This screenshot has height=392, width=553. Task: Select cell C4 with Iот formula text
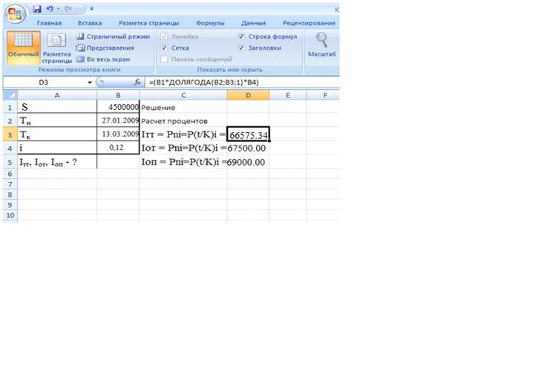pyautogui.click(x=183, y=148)
